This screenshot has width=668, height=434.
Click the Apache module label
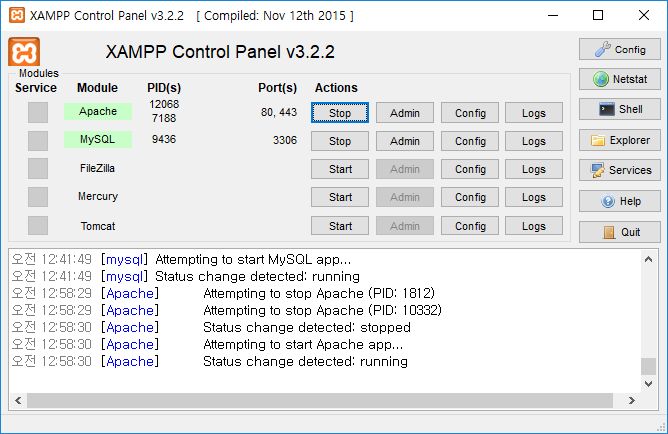(98, 111)
